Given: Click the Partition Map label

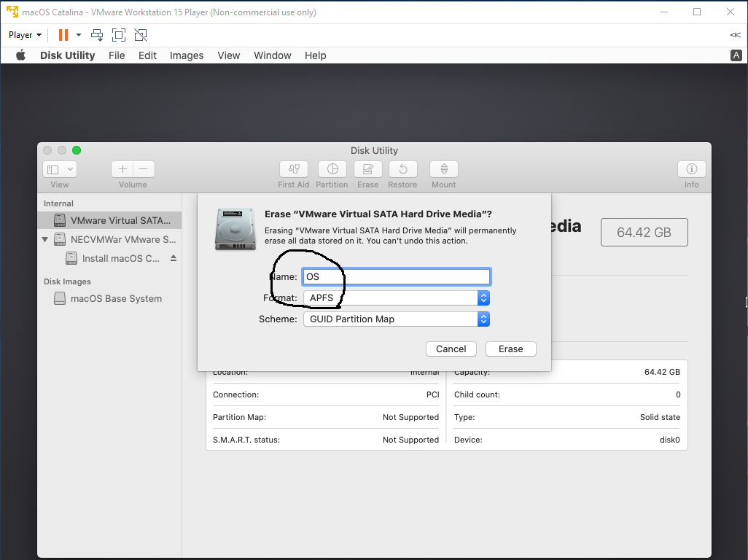Looking at the screenshot, I should [x=239, y=417].
